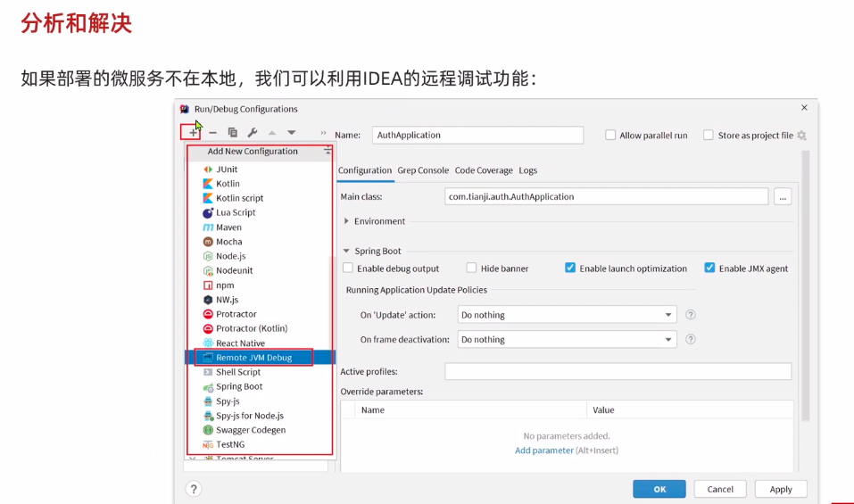The width and height of the screenshot is (854, 504).
Task: Click the Cancel button
Action: tap(720, 489)
